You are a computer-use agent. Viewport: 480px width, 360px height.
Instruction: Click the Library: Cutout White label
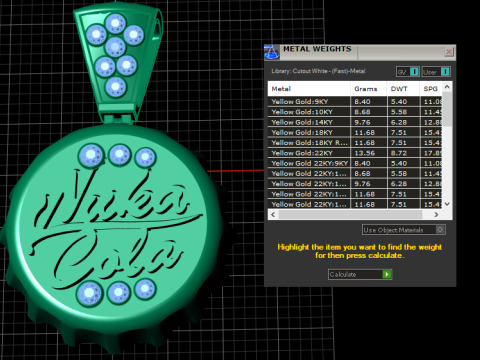point(318,71)
